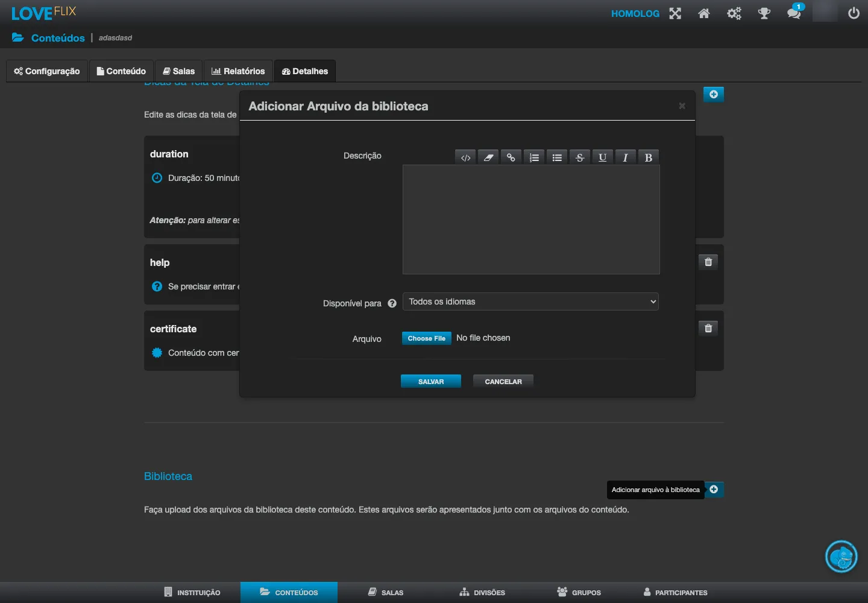Select the Detalhes tab

(305, 71)
